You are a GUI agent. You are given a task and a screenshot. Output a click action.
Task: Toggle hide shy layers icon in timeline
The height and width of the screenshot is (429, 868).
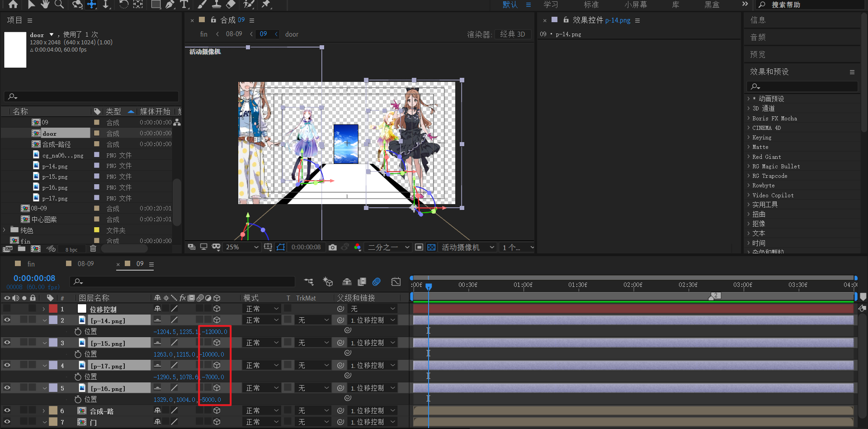(x=347, y=281)
